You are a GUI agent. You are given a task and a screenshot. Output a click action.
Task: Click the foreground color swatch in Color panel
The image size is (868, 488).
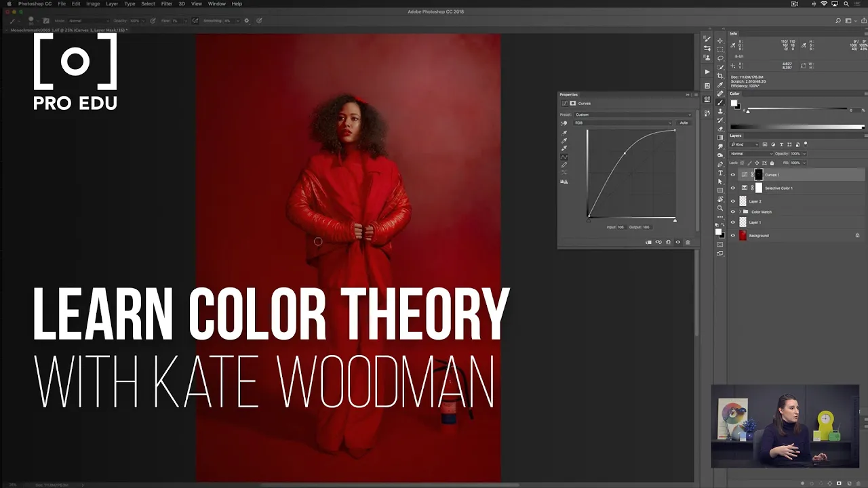point(734,104)
